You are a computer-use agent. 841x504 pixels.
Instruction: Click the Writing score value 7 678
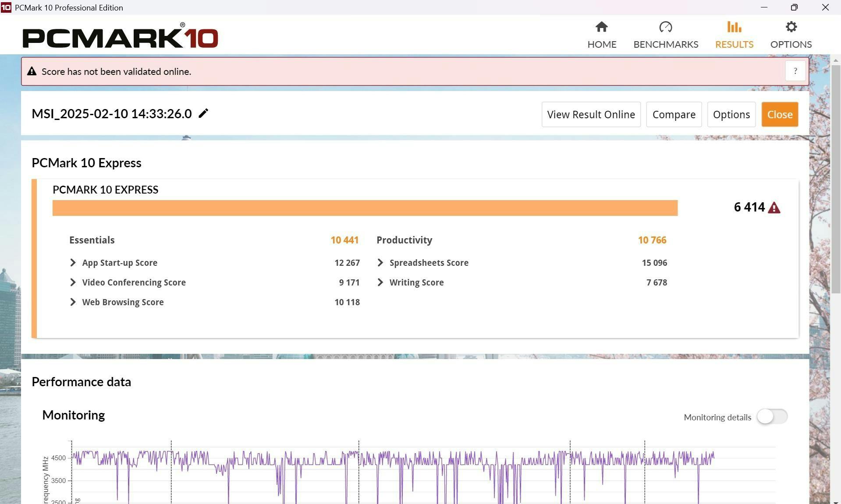coord(656,282)
